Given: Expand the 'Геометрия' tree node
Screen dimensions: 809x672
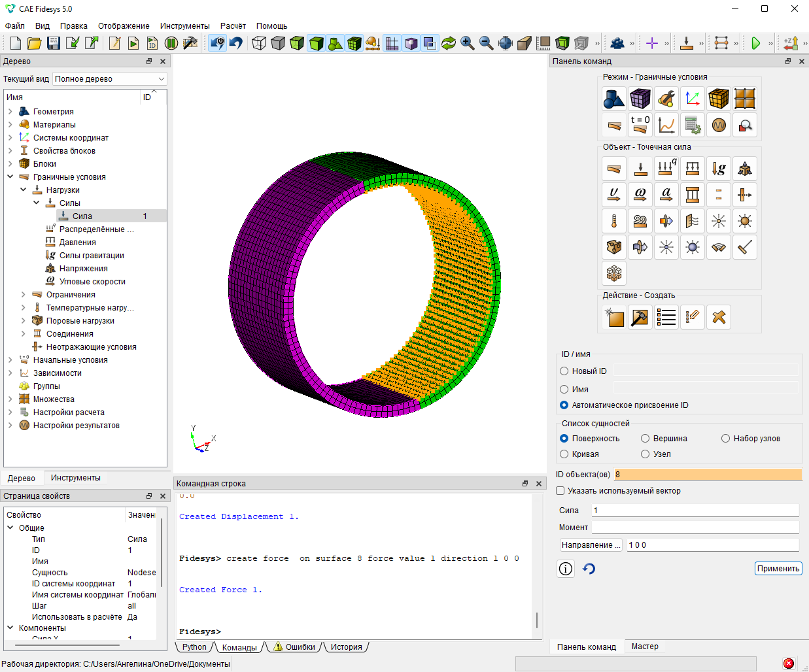Looking at the screenshot, I should tap(10, 112).
